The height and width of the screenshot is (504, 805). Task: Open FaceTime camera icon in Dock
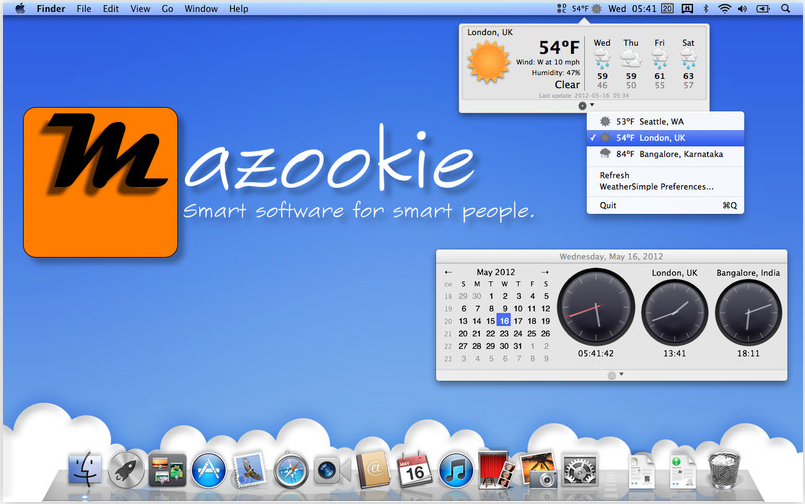pos(332,471)
